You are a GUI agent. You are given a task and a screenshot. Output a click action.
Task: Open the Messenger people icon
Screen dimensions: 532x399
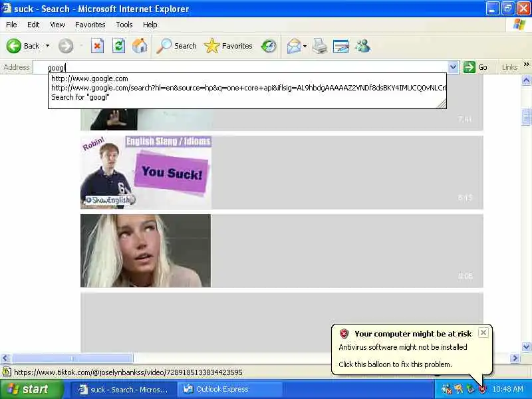[362, 46]
